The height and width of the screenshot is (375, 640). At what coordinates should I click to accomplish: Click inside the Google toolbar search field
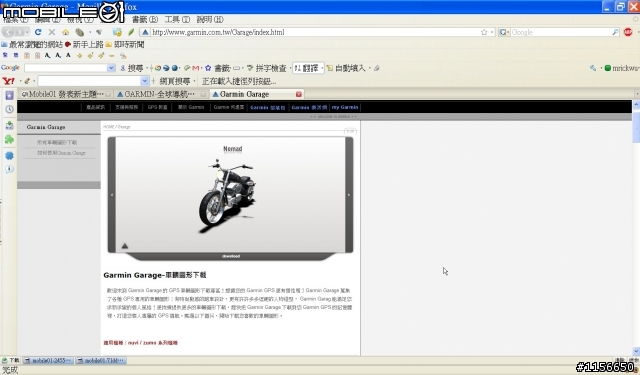click(66, 68)
